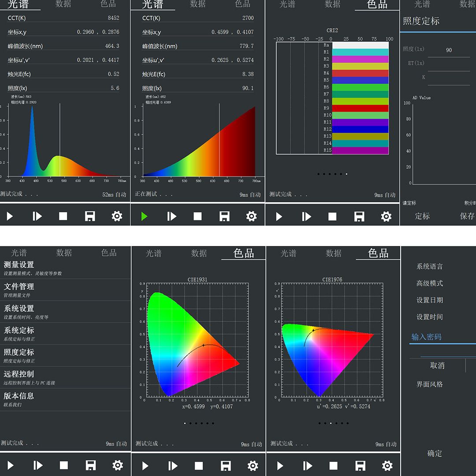
Task: Select 文件管理 in the settings list
Action: coord(19,287)
